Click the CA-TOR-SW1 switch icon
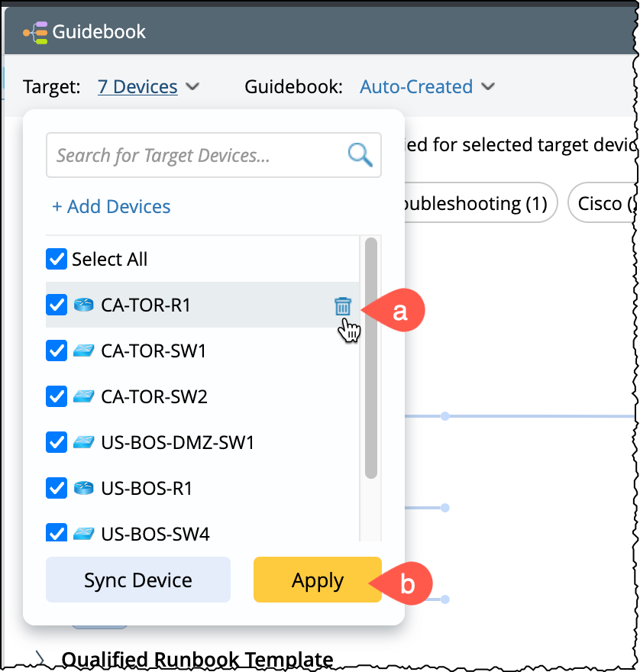The width and height of the screenshot is (640, 672). [83, 351]
